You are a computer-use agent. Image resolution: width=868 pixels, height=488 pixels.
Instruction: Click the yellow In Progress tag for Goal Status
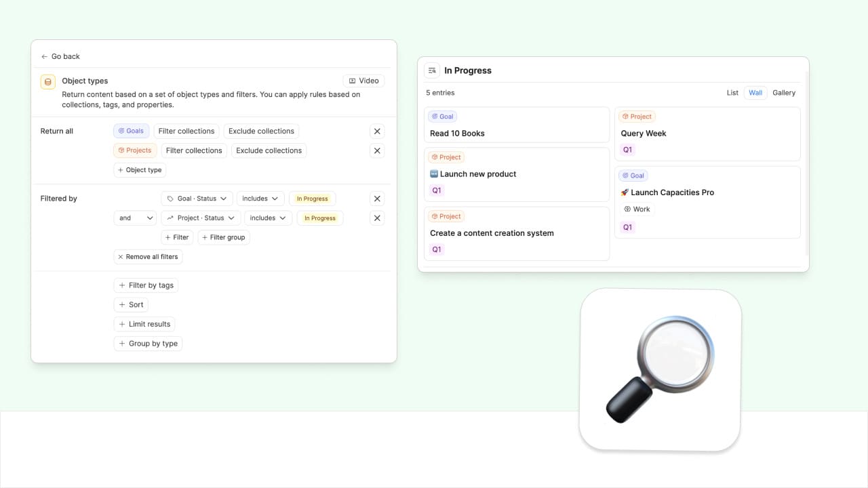[312, 199]
